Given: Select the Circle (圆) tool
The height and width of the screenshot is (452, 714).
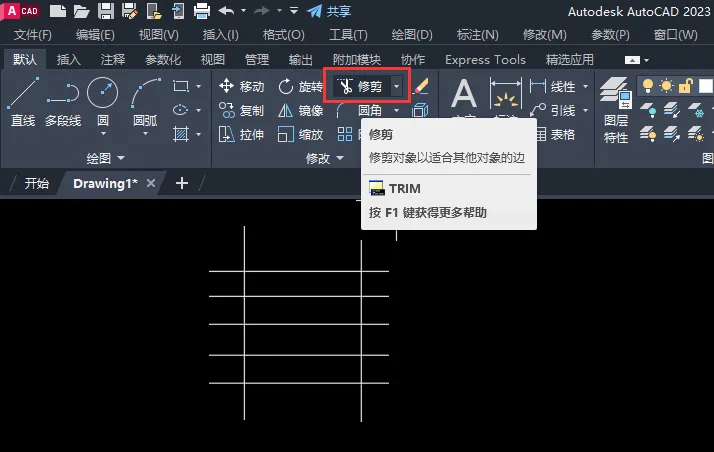Looking at the screenshot, I should click(x=102, y=101).
